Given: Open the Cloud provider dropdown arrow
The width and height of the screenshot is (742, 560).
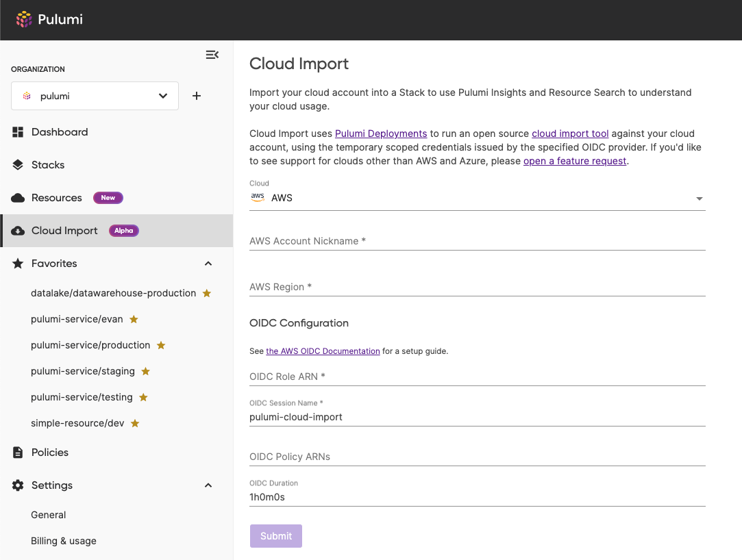Looking at the screenshot, I should 699,199.
